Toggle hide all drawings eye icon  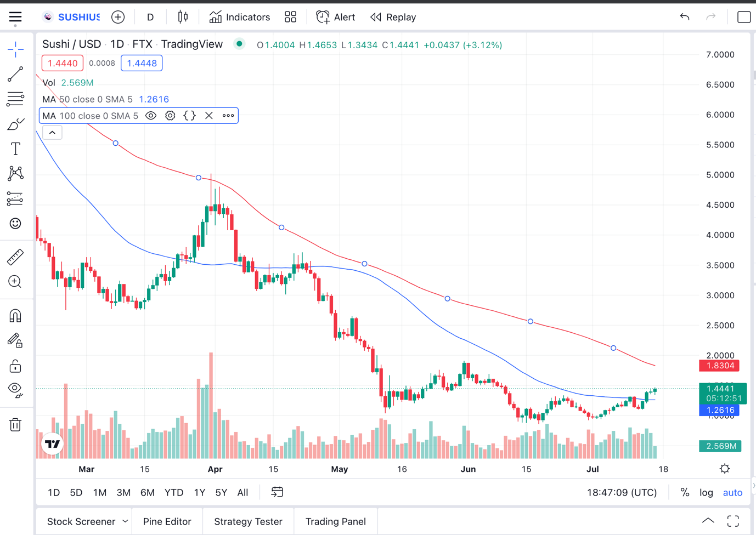click(x=15, y=390)
